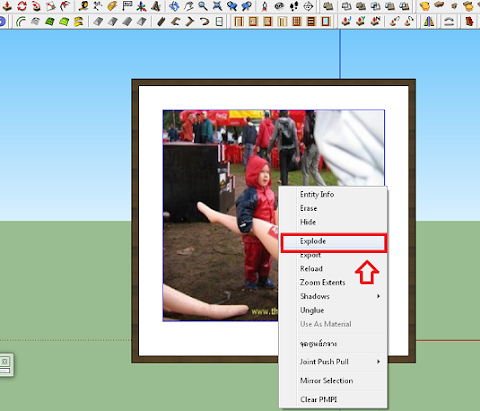Select the Scale tool
The width and height of the screenshot is (480, 411).
pyautogui.click(x=51, y=6)
